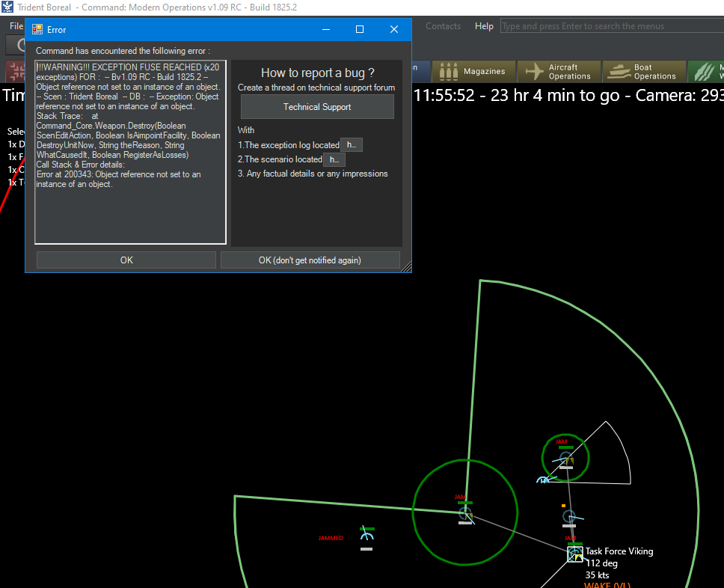Click the 'How to report a bug ?' heading
Screen dimensions: 724x588
[318, 73]
